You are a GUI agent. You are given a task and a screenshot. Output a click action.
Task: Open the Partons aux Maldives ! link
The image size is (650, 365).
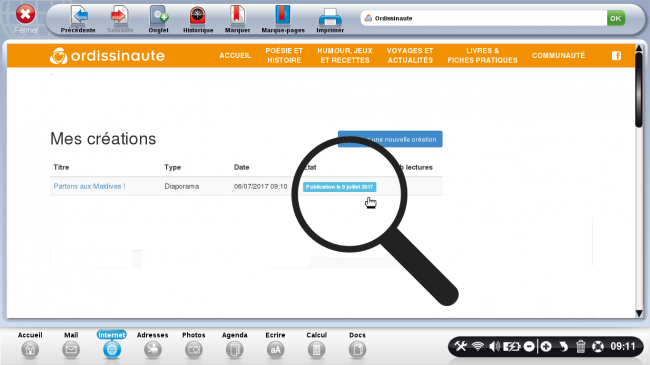point(90,186)
